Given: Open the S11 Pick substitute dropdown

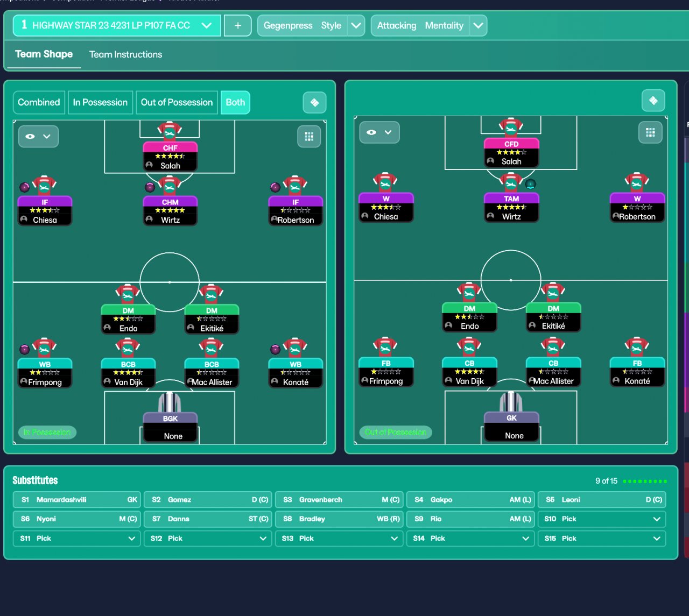Looking at the screenshot, I should [x=77, y=539].
